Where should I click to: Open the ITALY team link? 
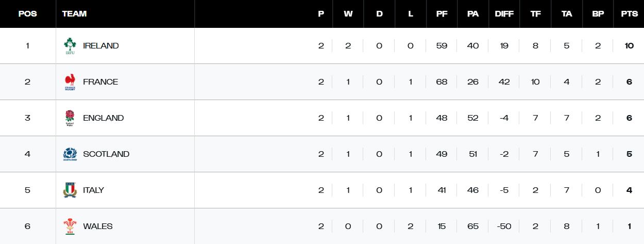[x=94, y=190]
